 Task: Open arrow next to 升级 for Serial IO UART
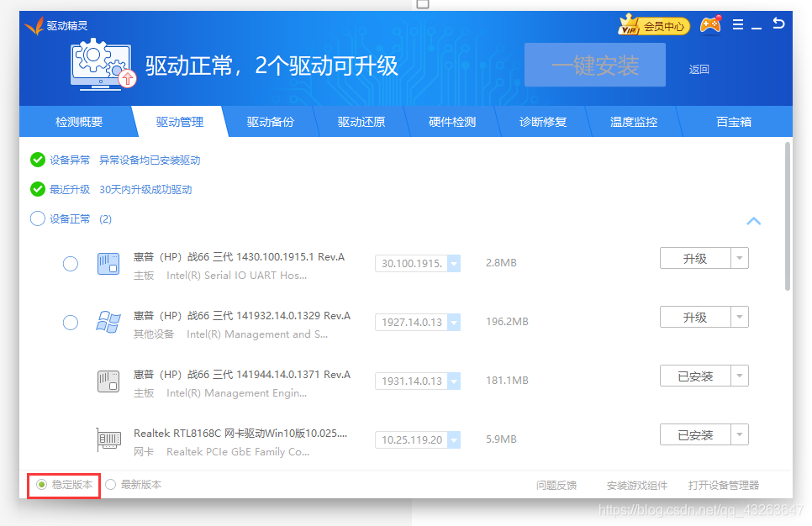click(x=740, y=258)
